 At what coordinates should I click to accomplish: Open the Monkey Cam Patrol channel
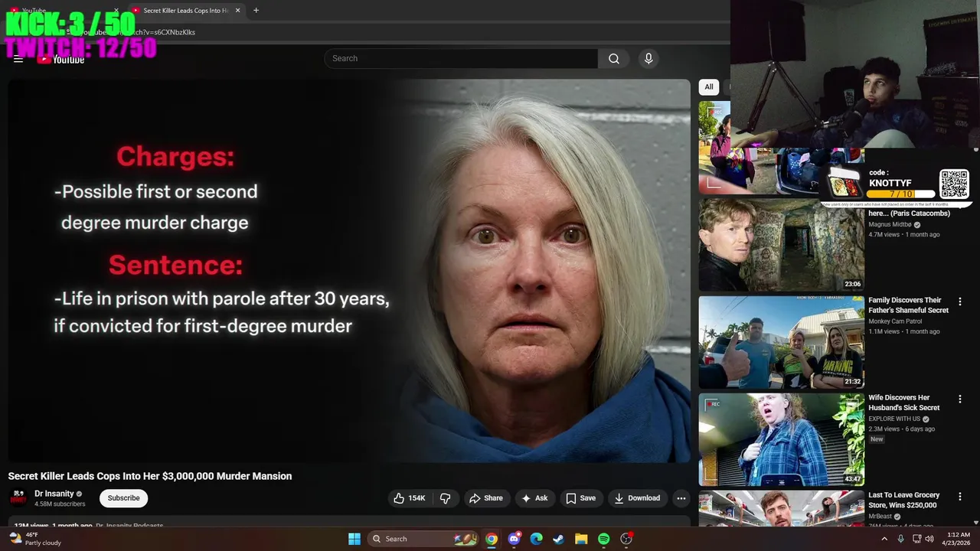(895, 321)
